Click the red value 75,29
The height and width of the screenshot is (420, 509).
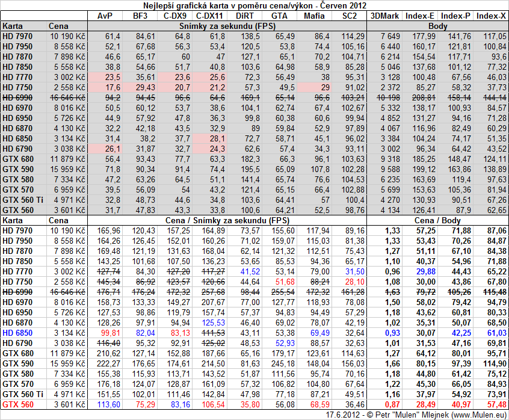[x=146, y=405]
